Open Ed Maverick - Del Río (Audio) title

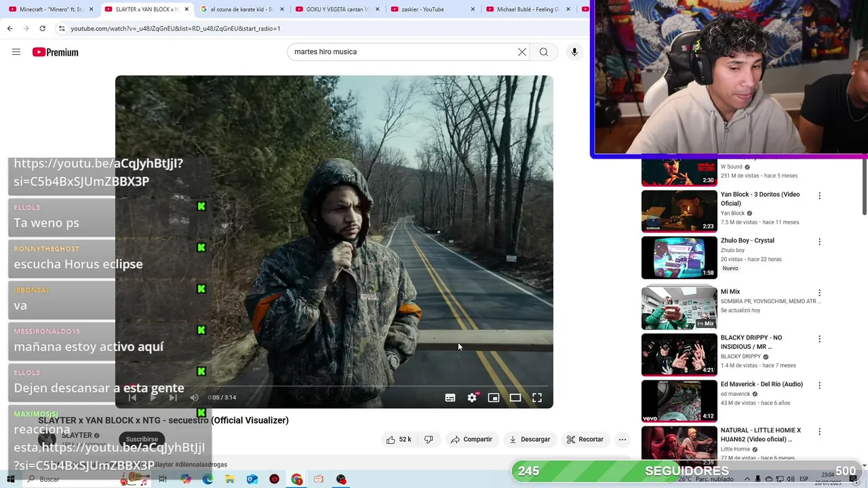762,384
